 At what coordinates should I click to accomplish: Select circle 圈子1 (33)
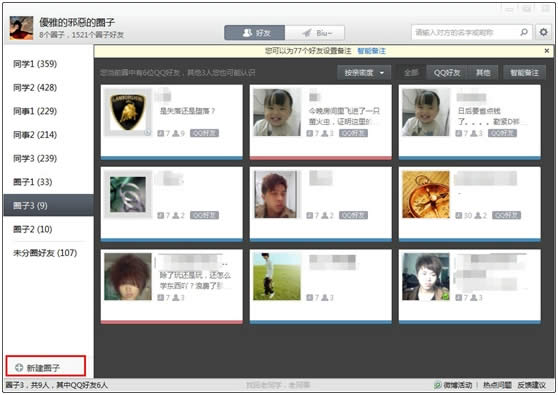tap(48, 182)
